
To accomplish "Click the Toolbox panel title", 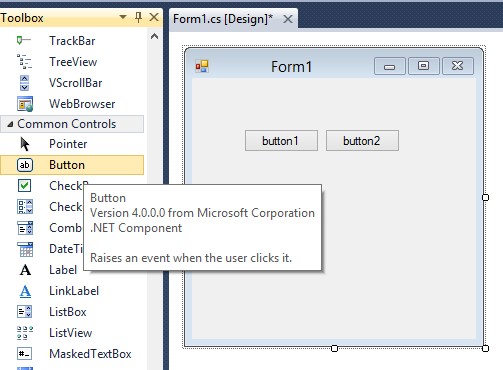I will [x=22, y=18].
